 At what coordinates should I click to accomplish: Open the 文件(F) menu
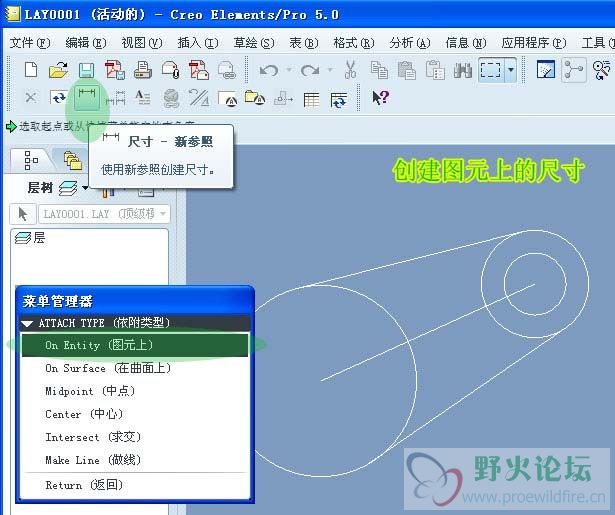(x=30, y=42)
